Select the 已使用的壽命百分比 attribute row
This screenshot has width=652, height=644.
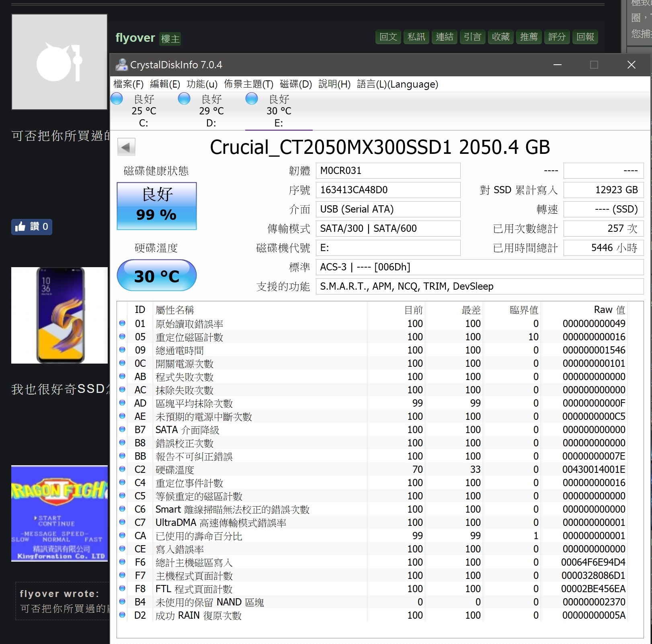point(372,536)
